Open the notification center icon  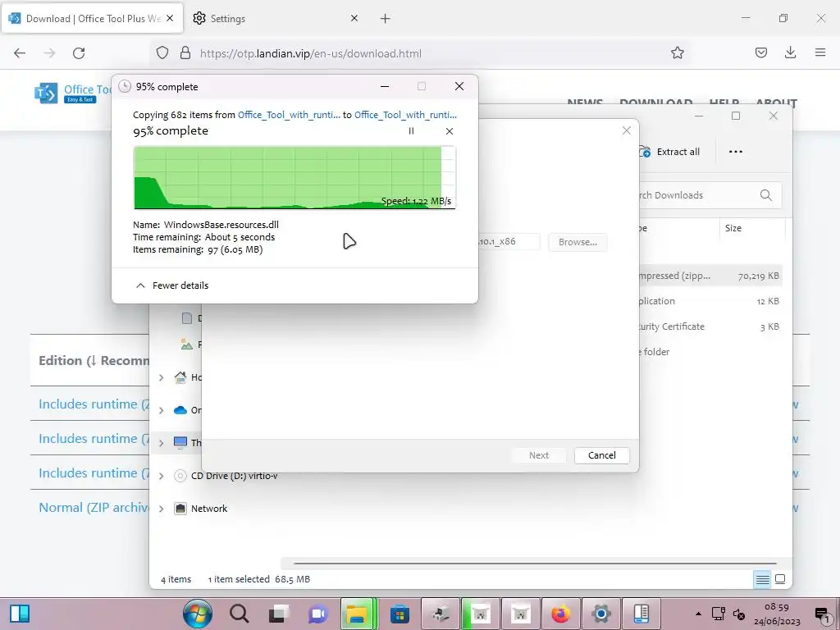click(x=822, y=614)
